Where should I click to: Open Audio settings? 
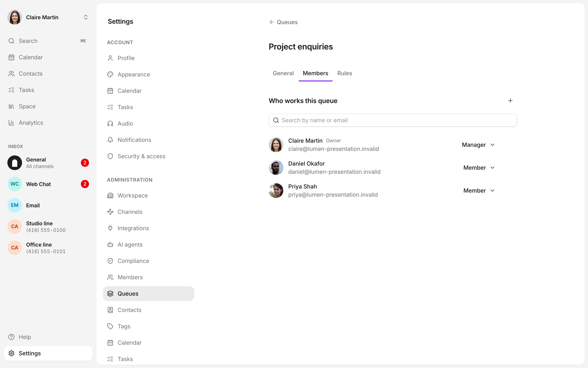(x=148, y=123)
